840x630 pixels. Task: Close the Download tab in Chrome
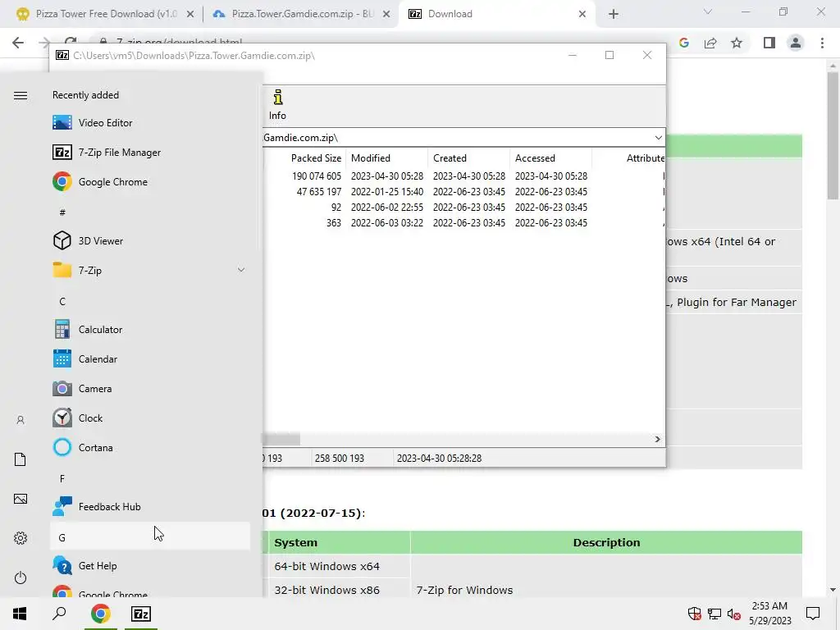(x=582, y=15)
